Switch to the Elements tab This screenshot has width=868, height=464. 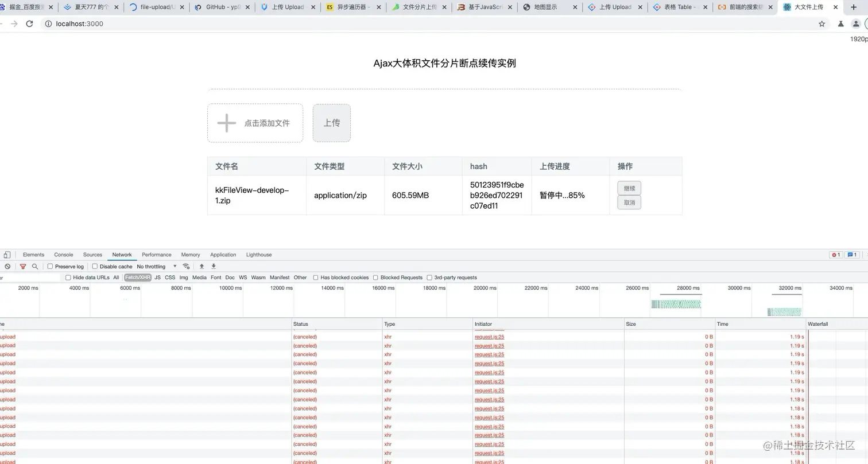(33, 255)
